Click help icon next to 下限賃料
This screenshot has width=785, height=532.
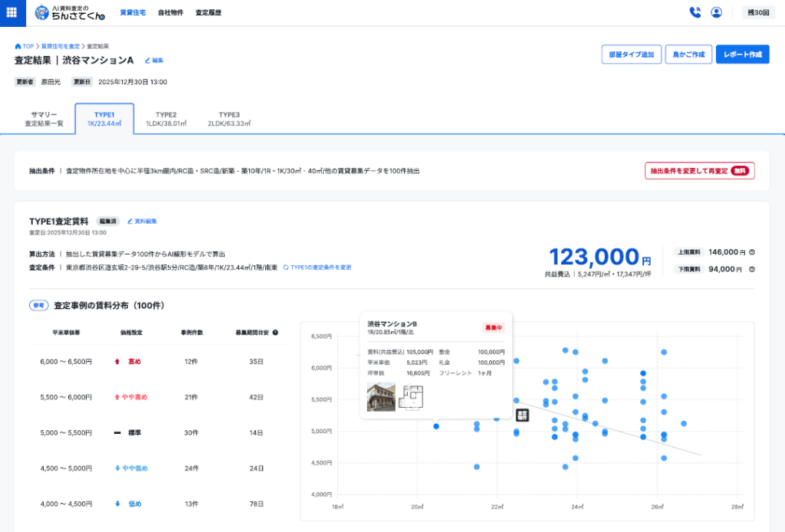coord(752,269)
